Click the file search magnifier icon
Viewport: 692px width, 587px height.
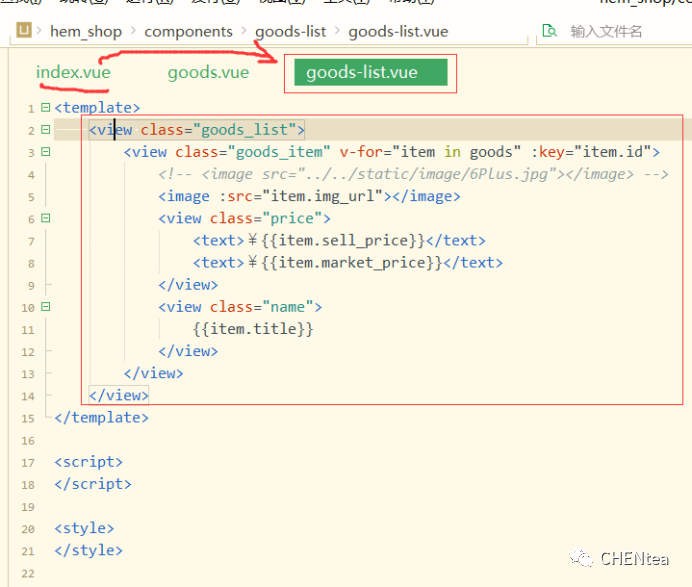(x=549, y=31)
